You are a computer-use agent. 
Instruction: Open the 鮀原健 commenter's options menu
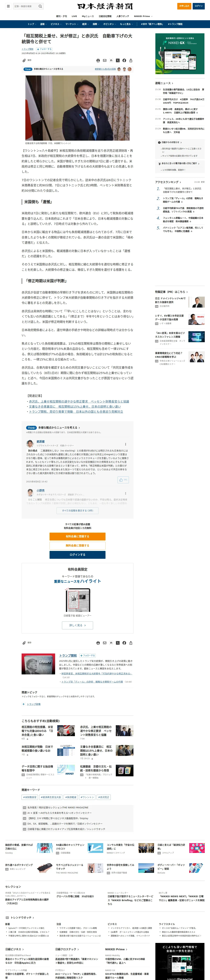coord(125,444)
